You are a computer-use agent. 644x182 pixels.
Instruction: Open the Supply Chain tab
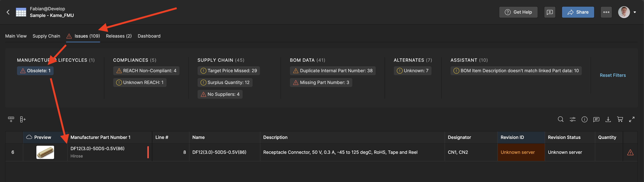pos(46,36)
